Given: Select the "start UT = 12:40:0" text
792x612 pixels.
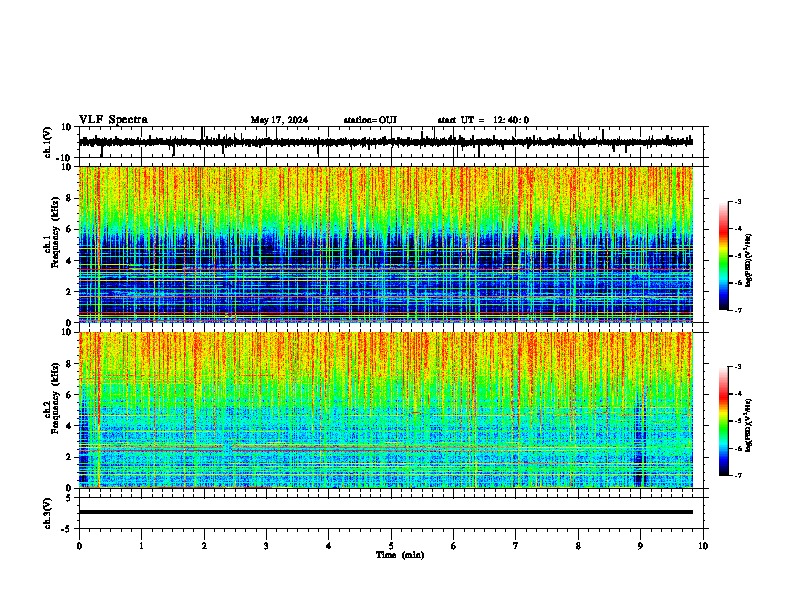Looking at the screenshot, I should [483, 120].
